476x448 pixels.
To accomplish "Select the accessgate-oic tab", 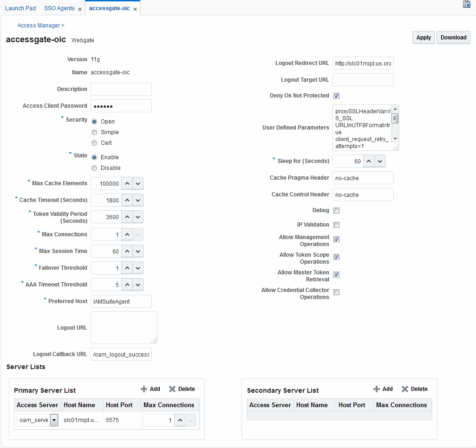I will click(x=110, y=8).
